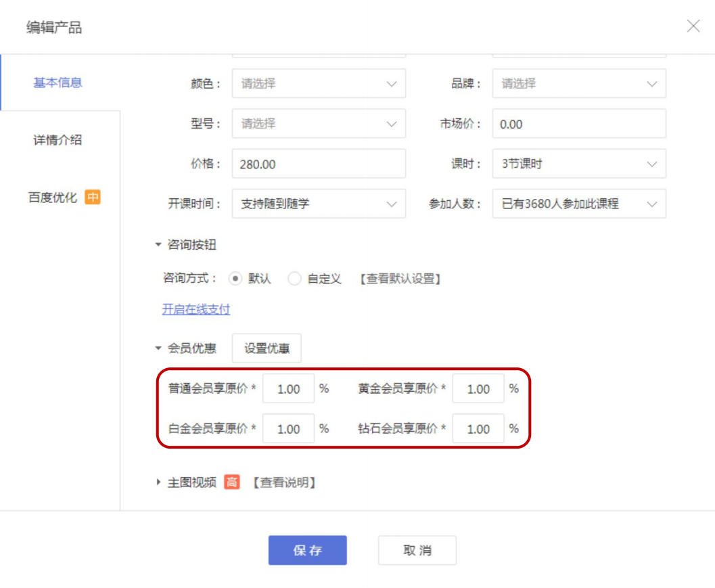Click the 价格 input field showing 280.00
Viewport: 715px width, 588px height.
(x=319, y=164)
